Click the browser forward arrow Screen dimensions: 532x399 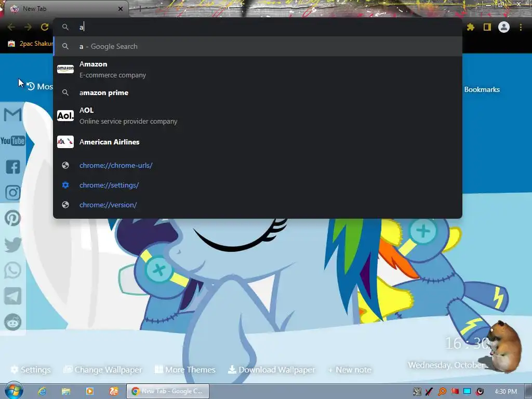coord(28,27)
